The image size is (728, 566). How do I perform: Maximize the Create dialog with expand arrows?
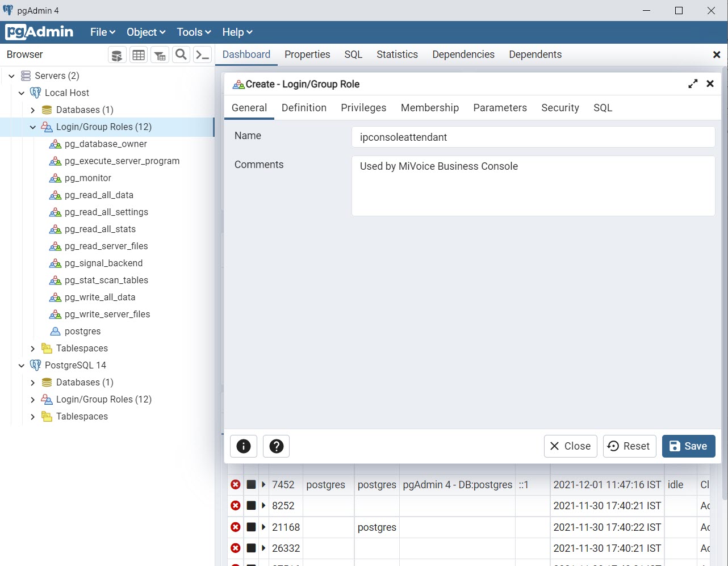(693, 83)
